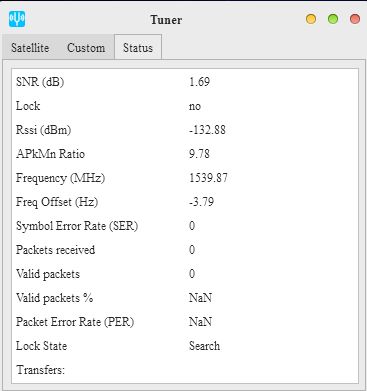Click the Lock label row
This screenshot has height=391, width=367.
click(28, 106)
